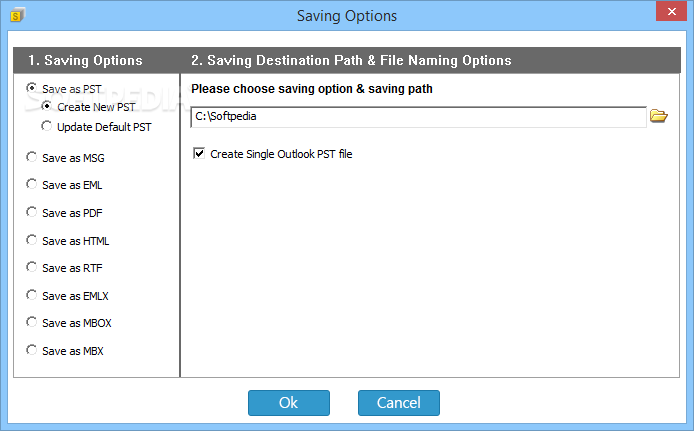Click the folder browse icon
Viewport: 694px width, 431px height.
(658, 116)
